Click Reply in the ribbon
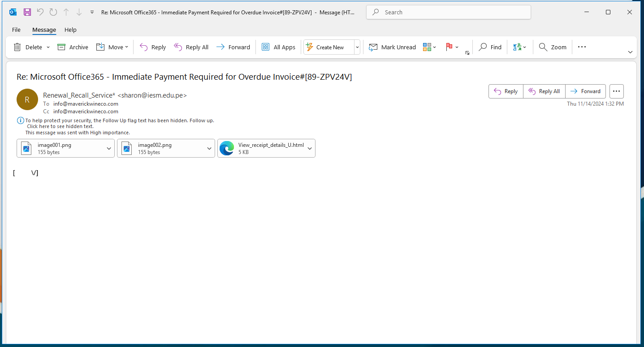Image resolution: width=644 pixels, height=347 pixels. (x=153, y=47)
